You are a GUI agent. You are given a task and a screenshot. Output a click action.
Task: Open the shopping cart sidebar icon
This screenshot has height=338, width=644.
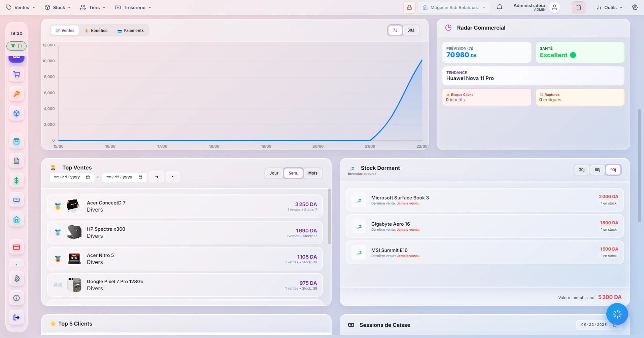[x=16, y=74]
